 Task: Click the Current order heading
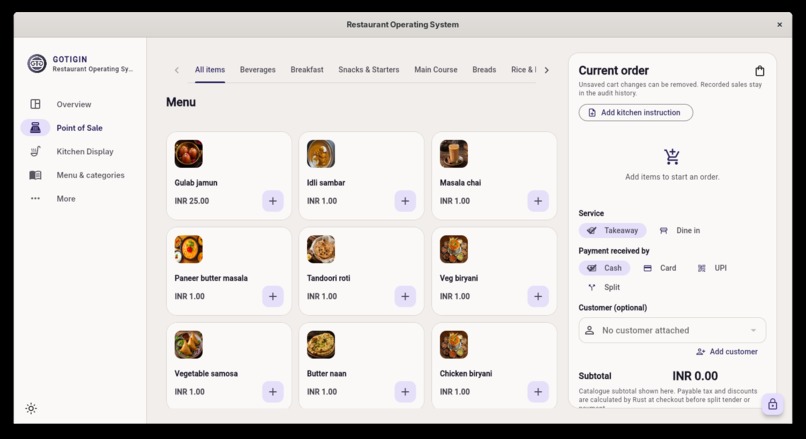click(x=613, y=70)
